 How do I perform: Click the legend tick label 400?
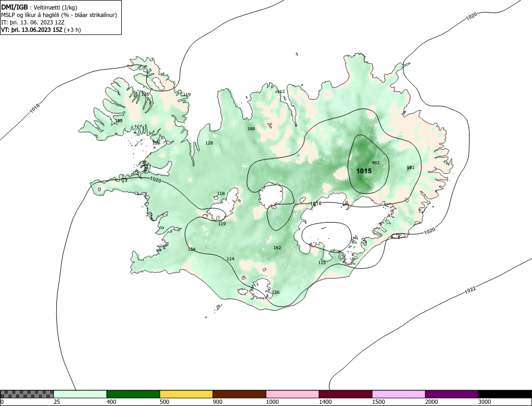pyautogui.click(x=111, y=402)
